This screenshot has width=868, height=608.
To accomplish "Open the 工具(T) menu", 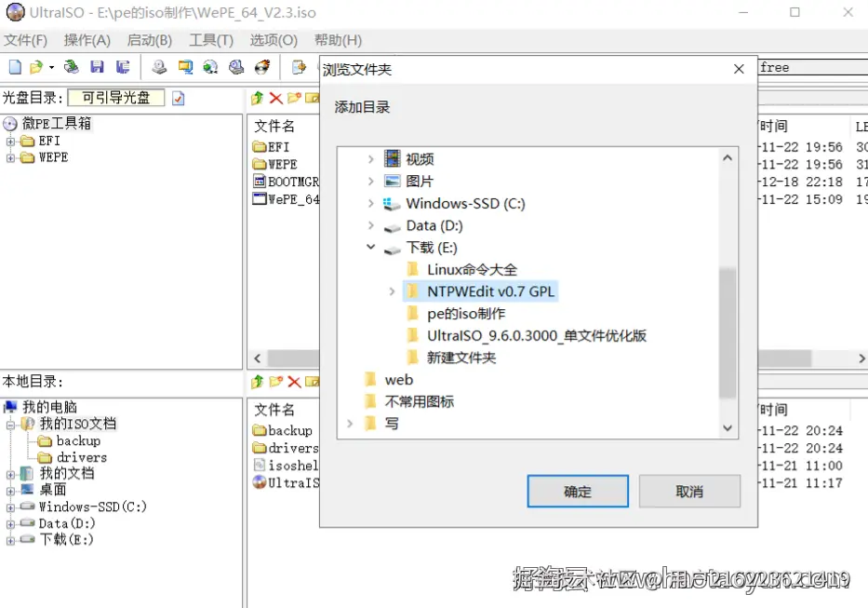I will [210, 40].
